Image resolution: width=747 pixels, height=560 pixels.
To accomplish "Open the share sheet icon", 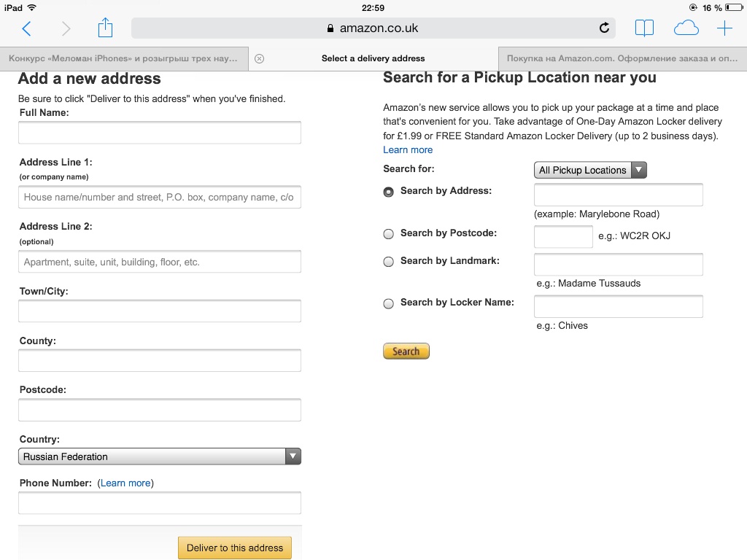I will (x=105, y=28).
